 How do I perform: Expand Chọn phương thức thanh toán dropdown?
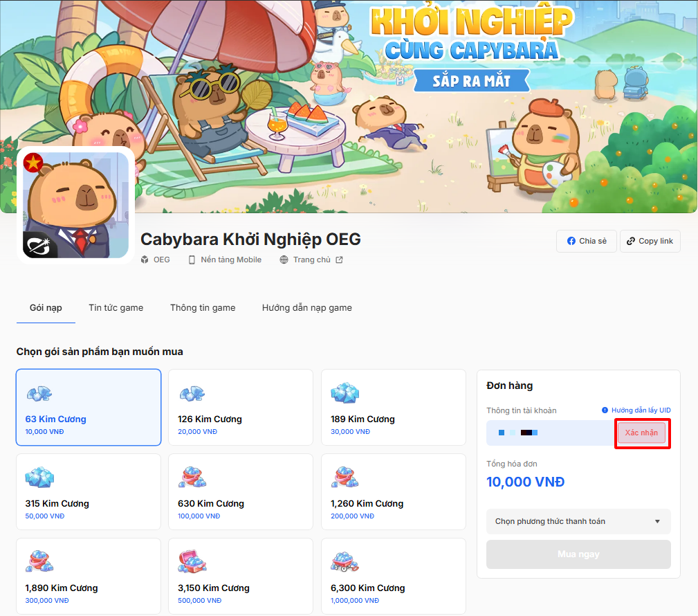(x=578, y=521)
